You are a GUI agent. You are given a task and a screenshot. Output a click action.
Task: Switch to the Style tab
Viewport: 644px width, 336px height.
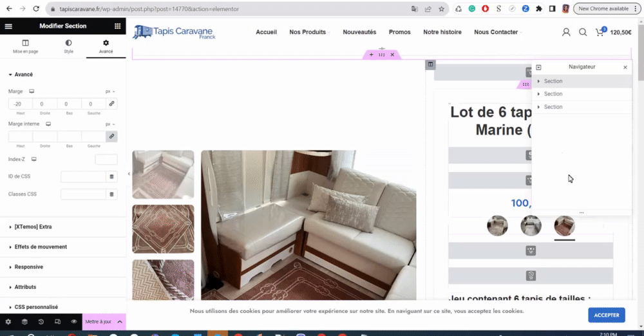click(69, 46)
